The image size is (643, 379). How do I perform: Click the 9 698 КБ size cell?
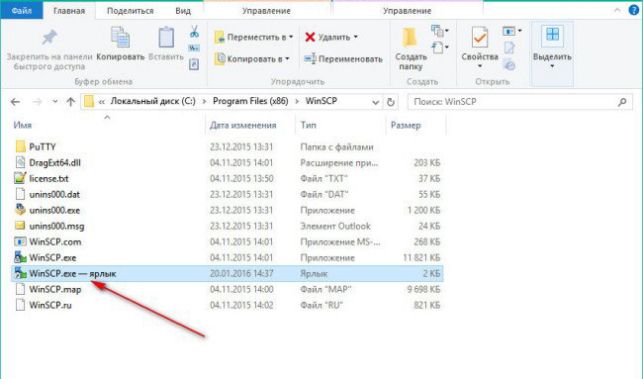(423, 289)
